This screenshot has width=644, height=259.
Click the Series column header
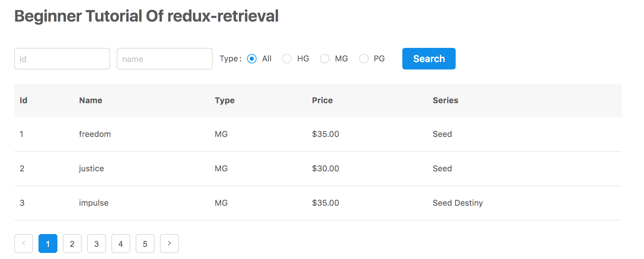coord(446,100)
